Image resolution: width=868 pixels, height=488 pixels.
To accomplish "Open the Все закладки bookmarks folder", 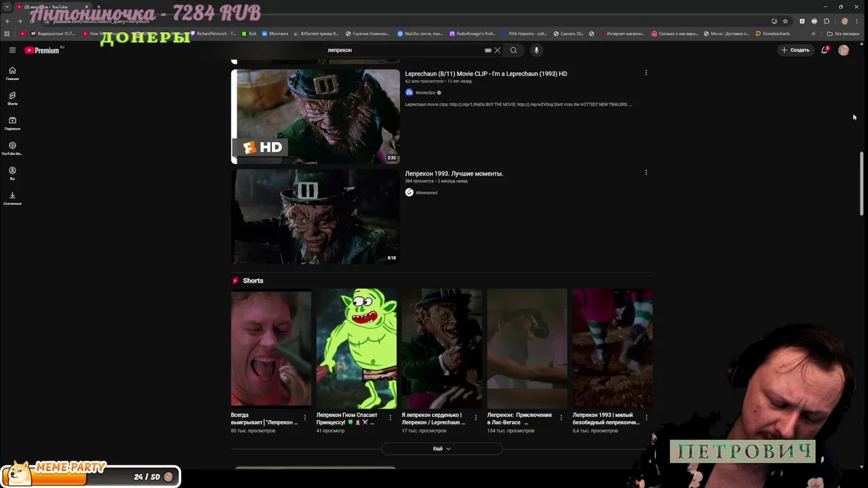I will (x=843, y=34).
